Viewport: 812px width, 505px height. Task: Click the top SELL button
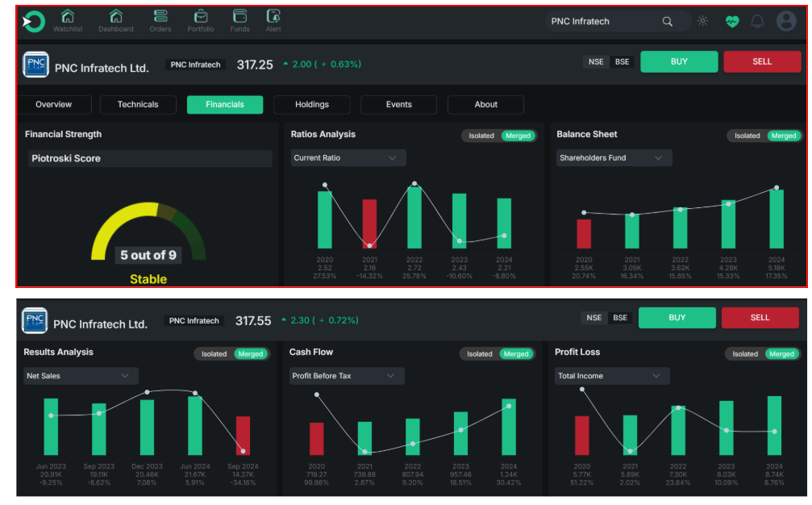762,61
